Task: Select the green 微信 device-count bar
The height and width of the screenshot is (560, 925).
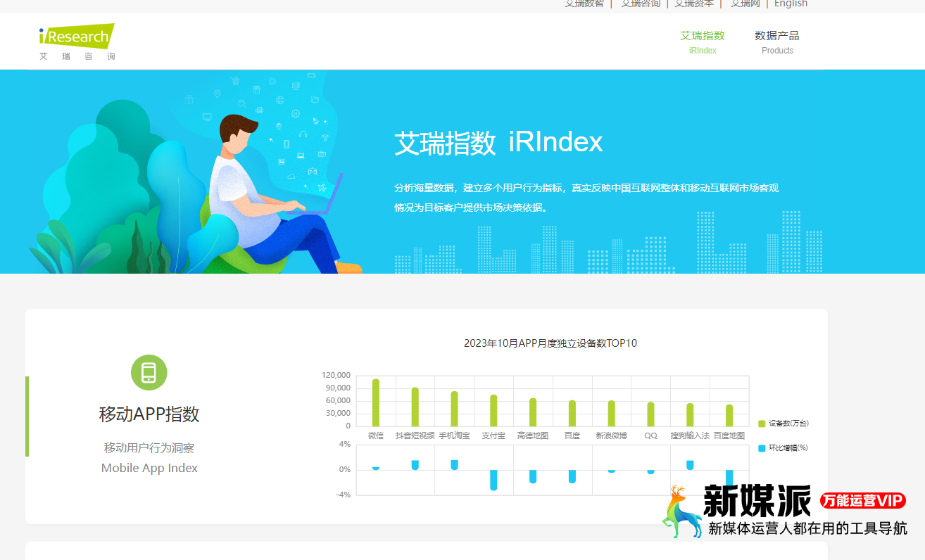Action: click(376, 402)
